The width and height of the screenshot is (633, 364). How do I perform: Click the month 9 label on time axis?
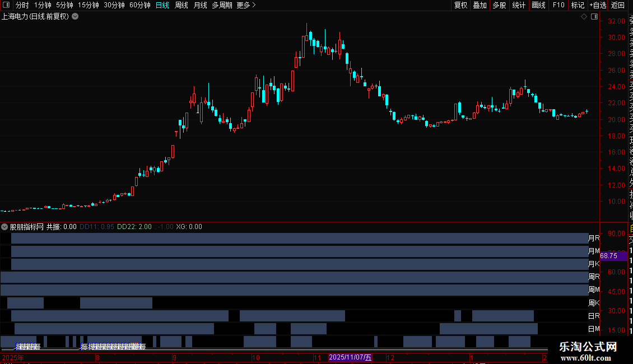pos(174,358)
